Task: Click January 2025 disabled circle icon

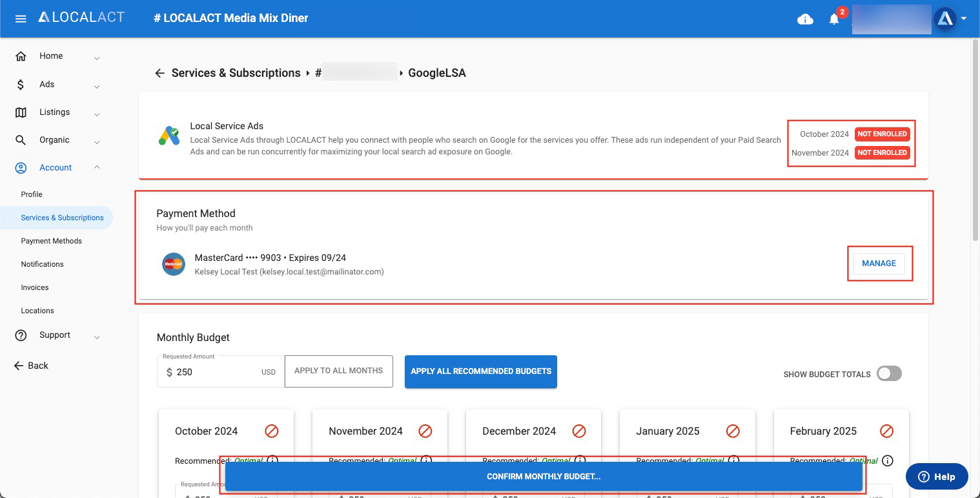Action: tap(733, 431)
